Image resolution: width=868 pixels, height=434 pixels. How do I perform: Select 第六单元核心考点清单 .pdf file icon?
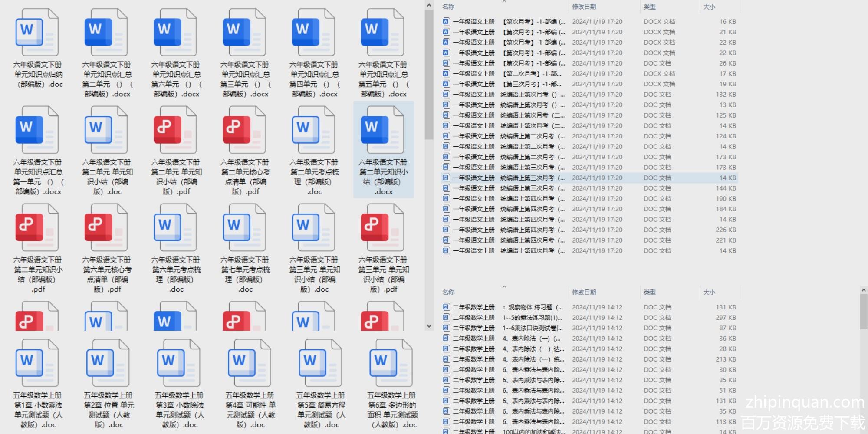(x=106, y=228)
